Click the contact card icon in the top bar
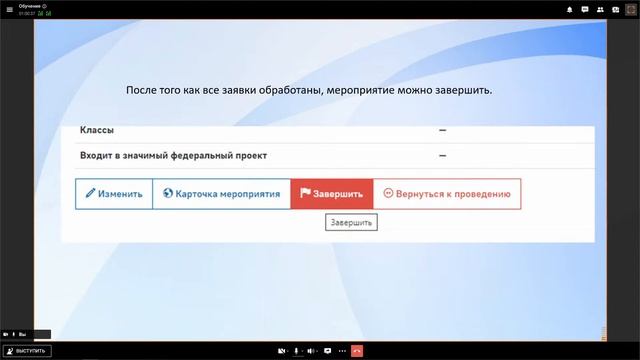 [x=616, y=9]
